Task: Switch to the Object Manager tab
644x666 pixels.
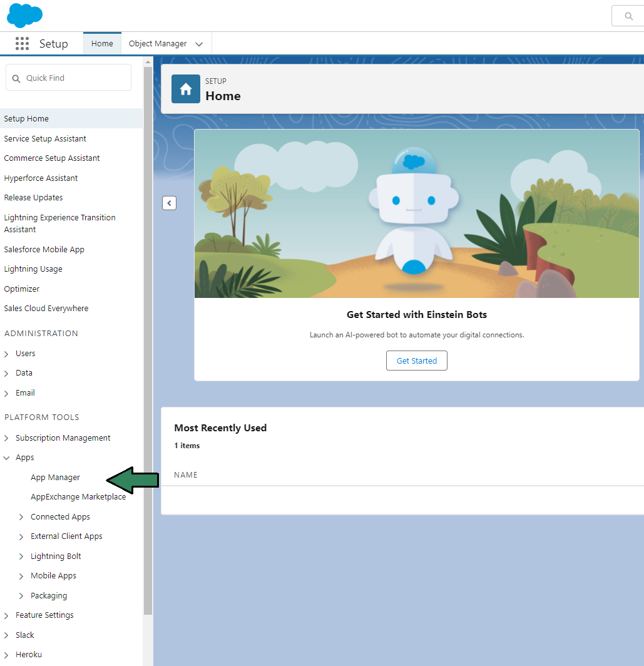Action: click(x=158, y=43)
